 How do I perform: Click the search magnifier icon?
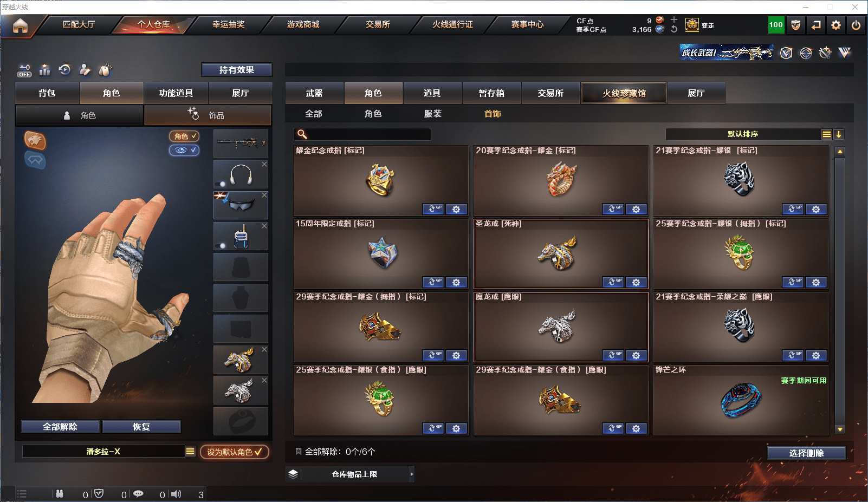click(302, 134)
